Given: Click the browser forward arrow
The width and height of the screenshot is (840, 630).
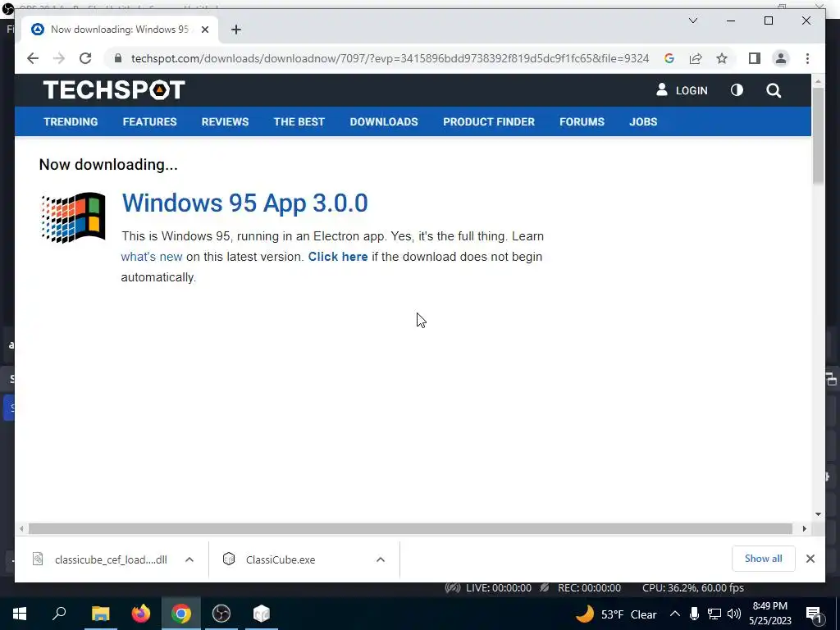Looking at the screenshot, I should tap(59, 58).
